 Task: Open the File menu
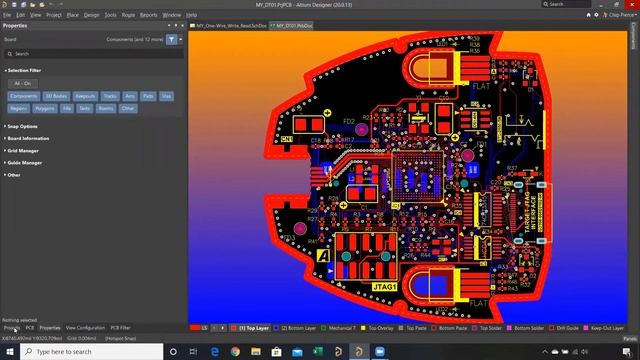click(x=7, y=15)
